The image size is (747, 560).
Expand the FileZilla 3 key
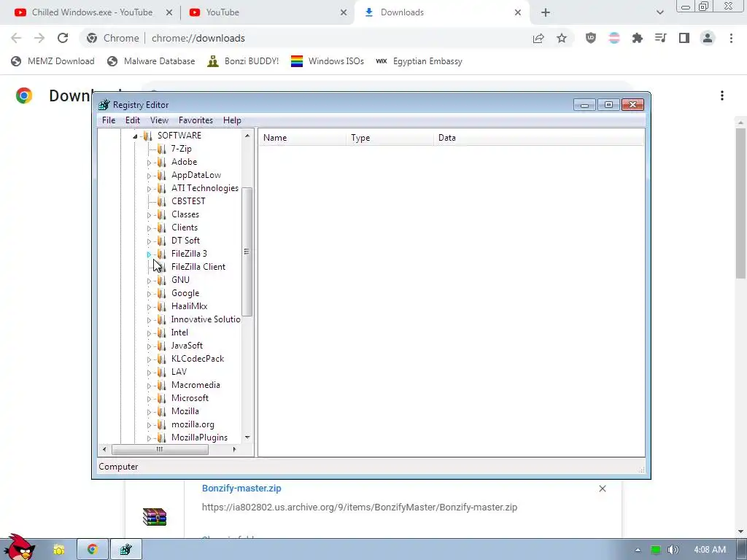[149, 254]
